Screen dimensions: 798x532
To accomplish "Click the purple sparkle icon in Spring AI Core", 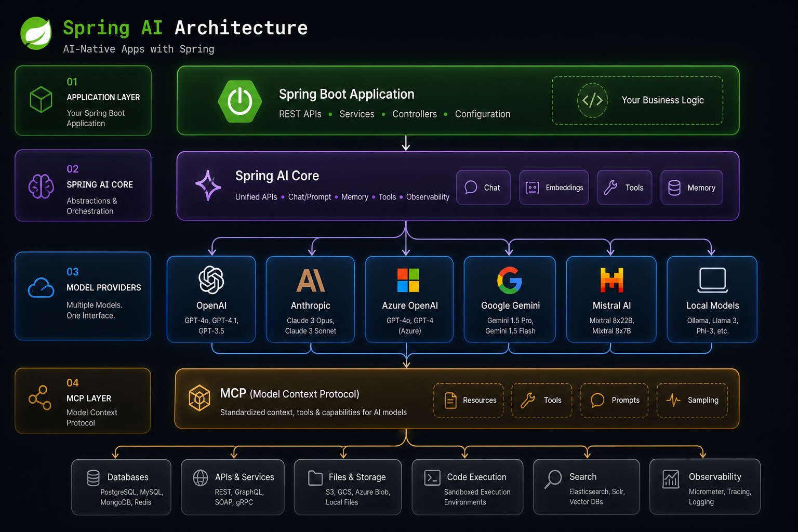I will [x=208, y=185].
